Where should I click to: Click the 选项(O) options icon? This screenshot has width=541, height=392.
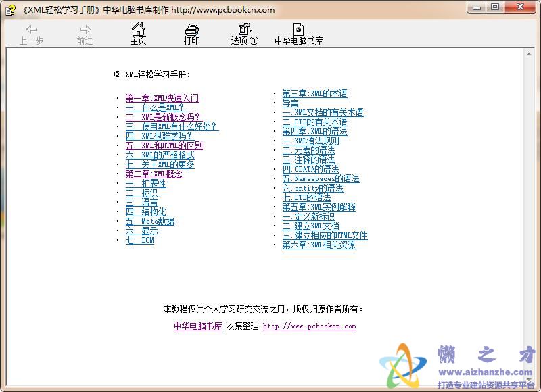242,31
